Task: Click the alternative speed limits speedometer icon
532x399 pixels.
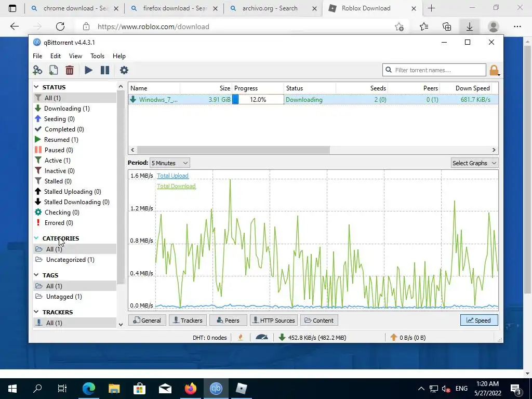Action: pos(262,337)
